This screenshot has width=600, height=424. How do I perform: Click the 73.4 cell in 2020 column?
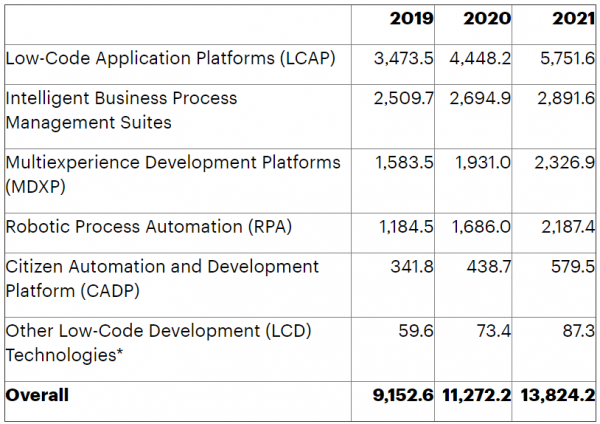(493, 331)
